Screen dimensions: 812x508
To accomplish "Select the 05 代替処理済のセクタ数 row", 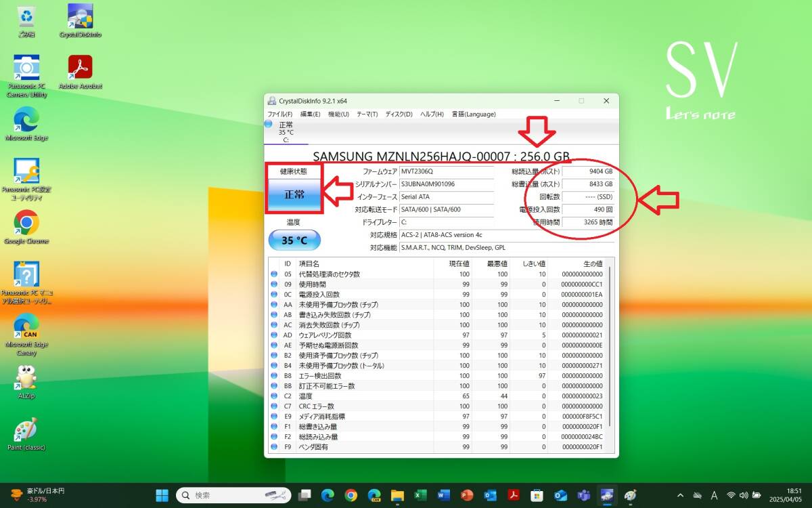I will pyautogui.click(x=438, y=274).
